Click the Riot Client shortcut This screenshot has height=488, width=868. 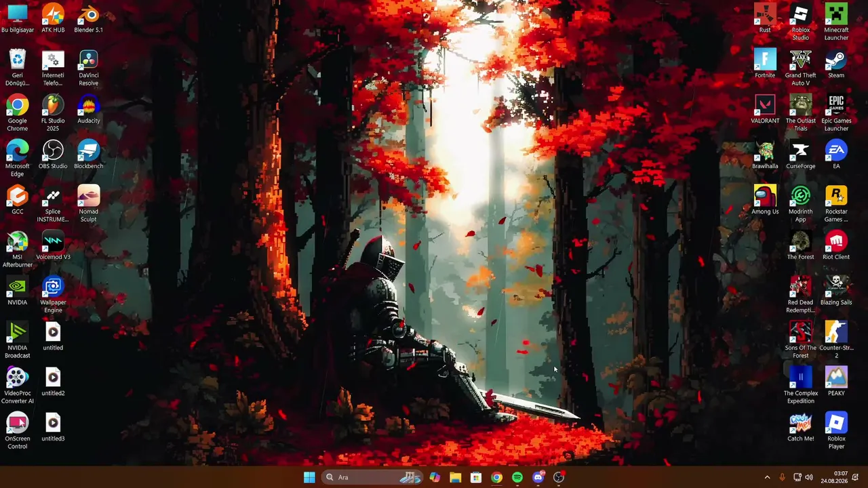pyautogui.click(x=836, y=246)
